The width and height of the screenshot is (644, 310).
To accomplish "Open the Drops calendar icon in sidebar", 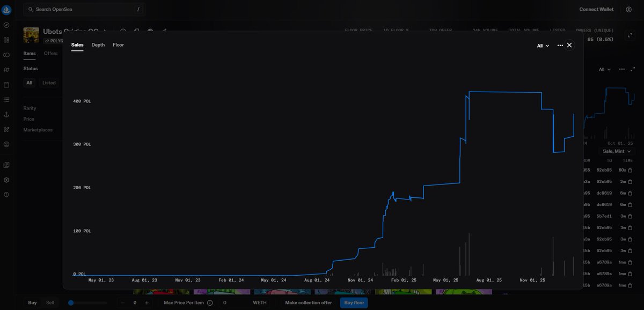I will point(6,85).
